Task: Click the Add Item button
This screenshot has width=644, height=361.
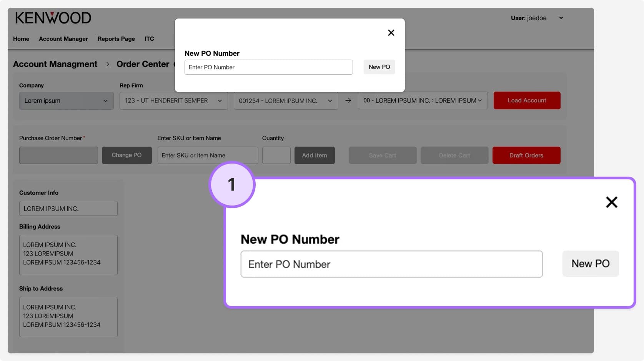Action: [315, 155]
